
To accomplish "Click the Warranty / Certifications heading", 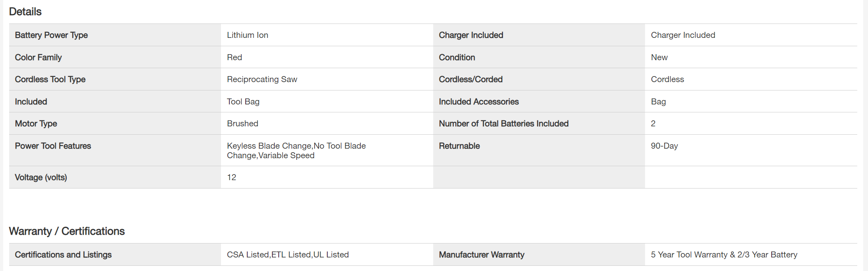I will coord(66,231).
